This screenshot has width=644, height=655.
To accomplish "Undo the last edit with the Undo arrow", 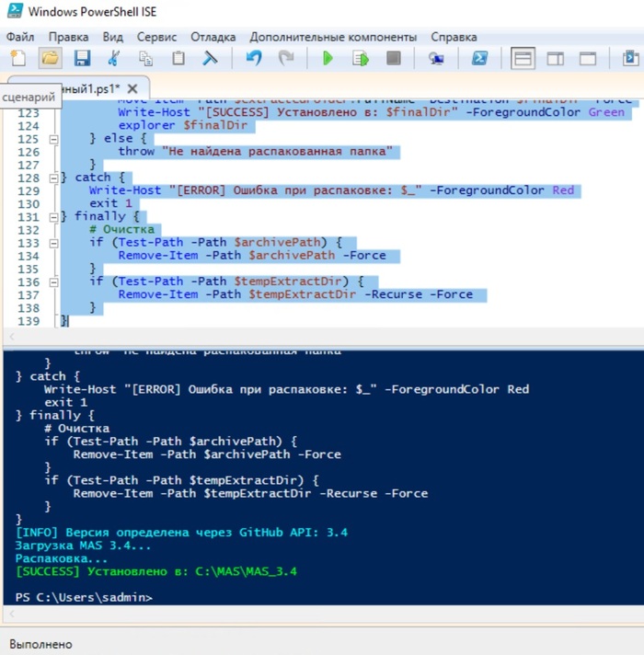I will (x=254, y=59).
